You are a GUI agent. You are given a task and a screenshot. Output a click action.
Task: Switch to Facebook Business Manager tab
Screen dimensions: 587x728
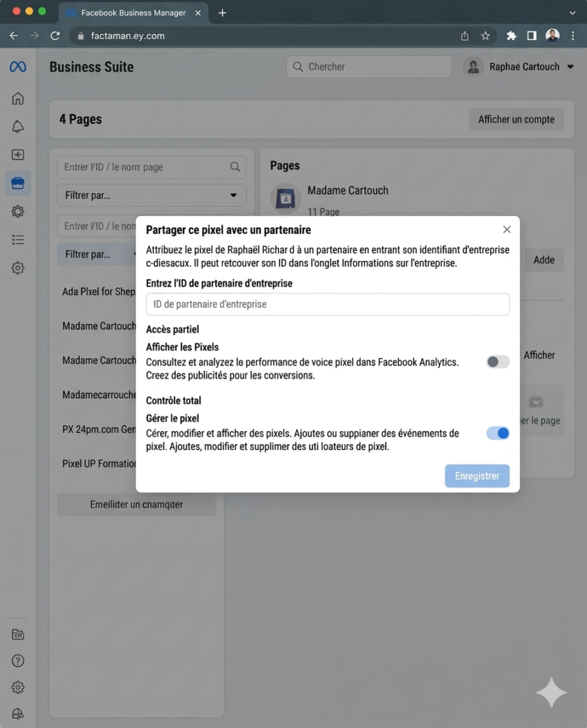[133, 13]
